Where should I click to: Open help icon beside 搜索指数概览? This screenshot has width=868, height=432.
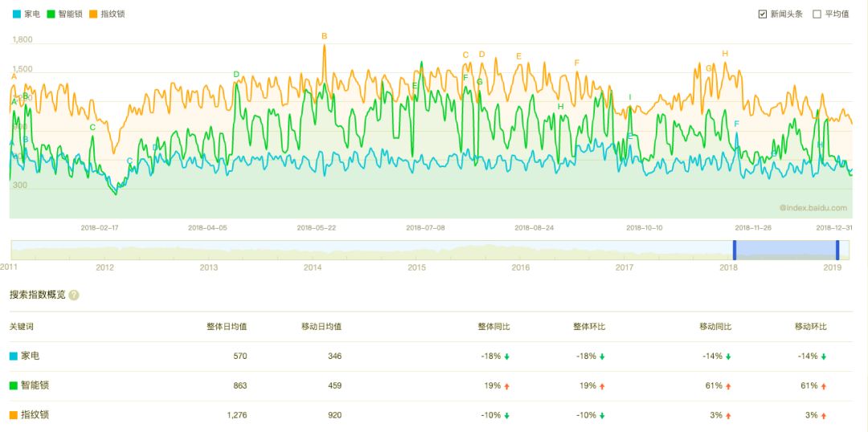pyautogui.click(x=74, y=295)
